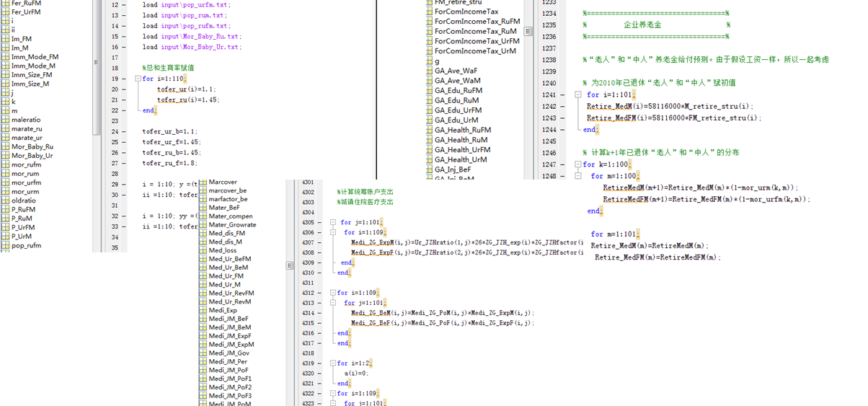Select the GA_Edu_UrM variable icon
Image resolution: width=868 pixels, height=406 pixels.
[429, 120]
